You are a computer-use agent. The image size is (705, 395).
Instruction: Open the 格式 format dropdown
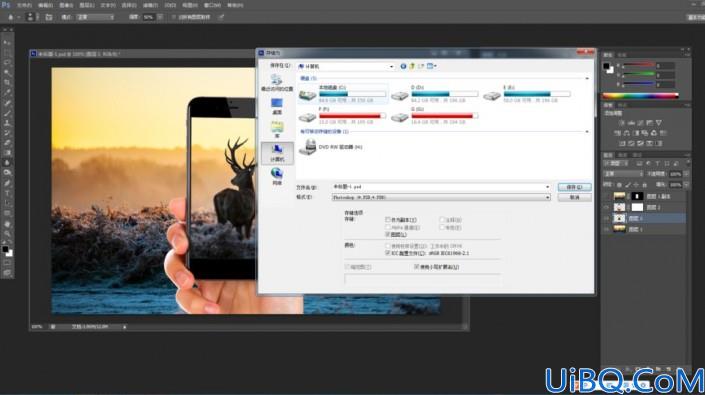tap(441, 197)
